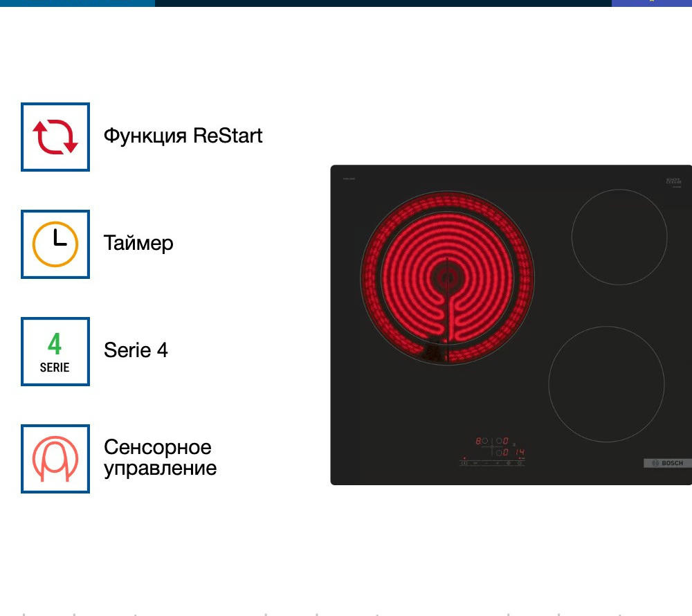Click the lower right cooking zone circle
This screenshot has height=616, width=692.
click(606, 384)
